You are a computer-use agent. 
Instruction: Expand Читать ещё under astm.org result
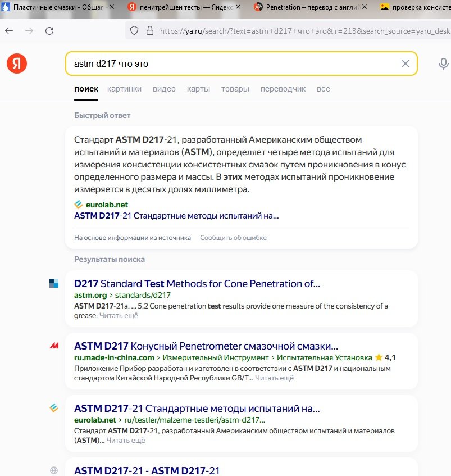119,316
